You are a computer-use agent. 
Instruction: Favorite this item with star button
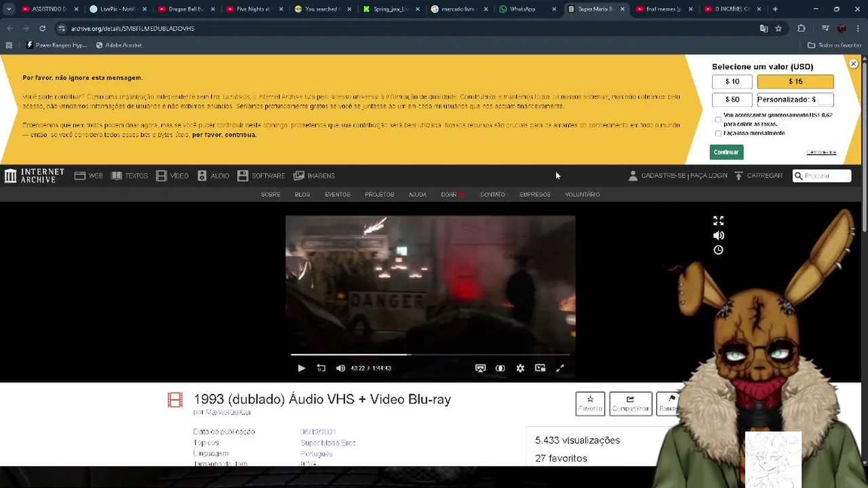pos(590,403)
